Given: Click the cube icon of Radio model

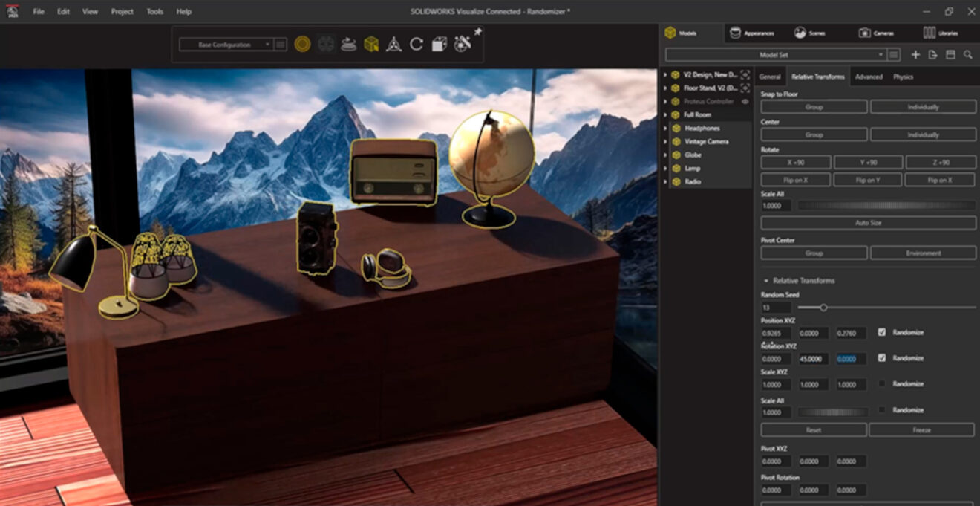Looking at the screenshot, I should pyautogui.click(x=676, y=181).
